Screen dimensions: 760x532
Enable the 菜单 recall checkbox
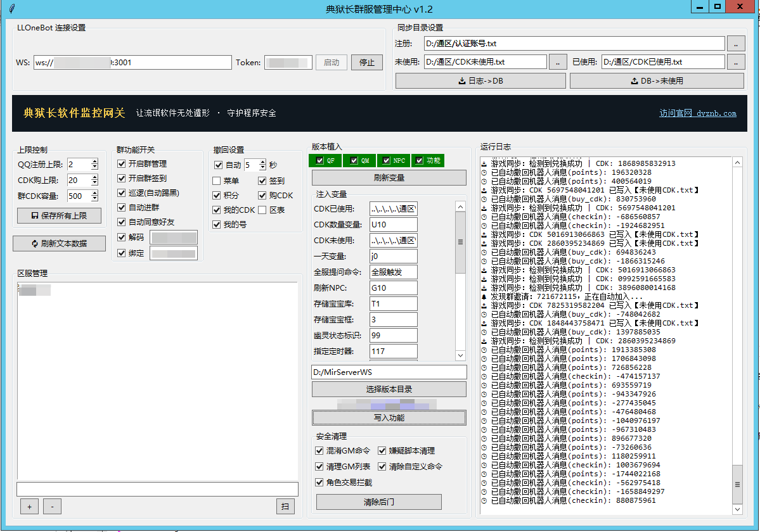click(x=217, y=180)
